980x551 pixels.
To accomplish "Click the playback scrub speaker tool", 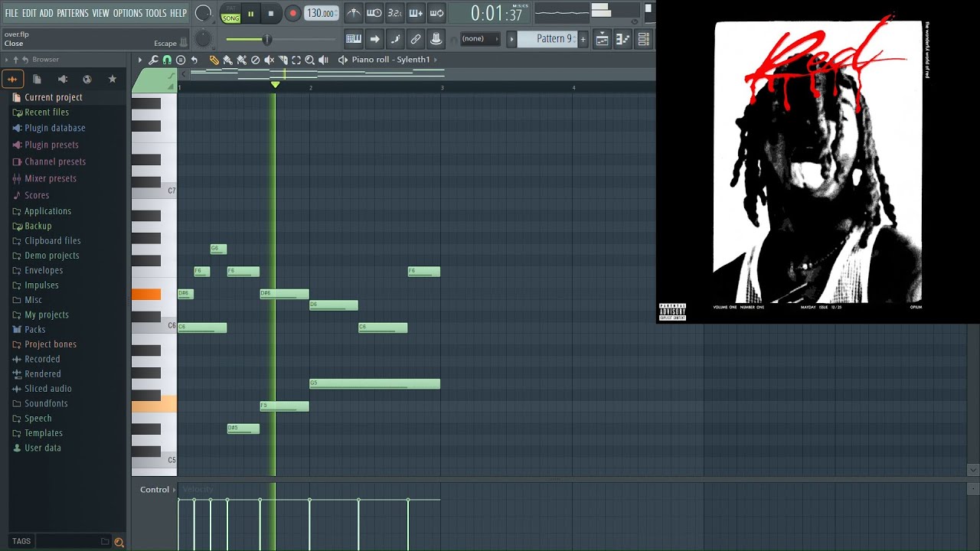I will (323, 60).
